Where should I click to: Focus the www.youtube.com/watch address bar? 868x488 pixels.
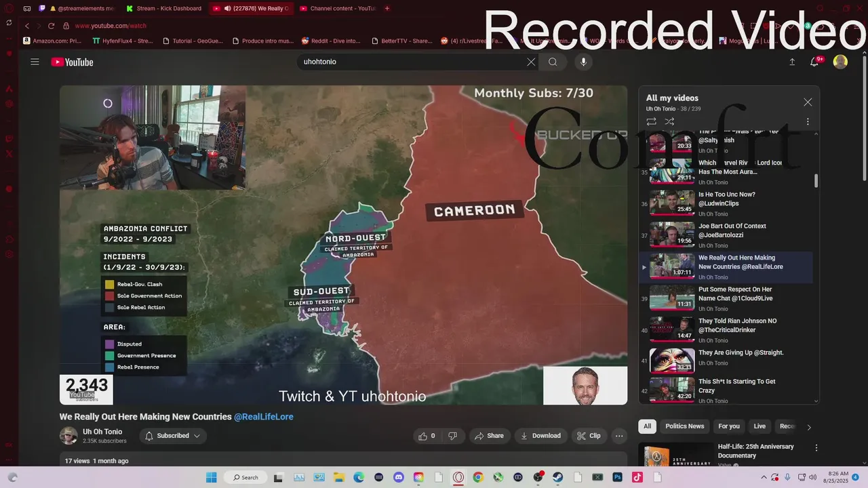coord(111,26)
